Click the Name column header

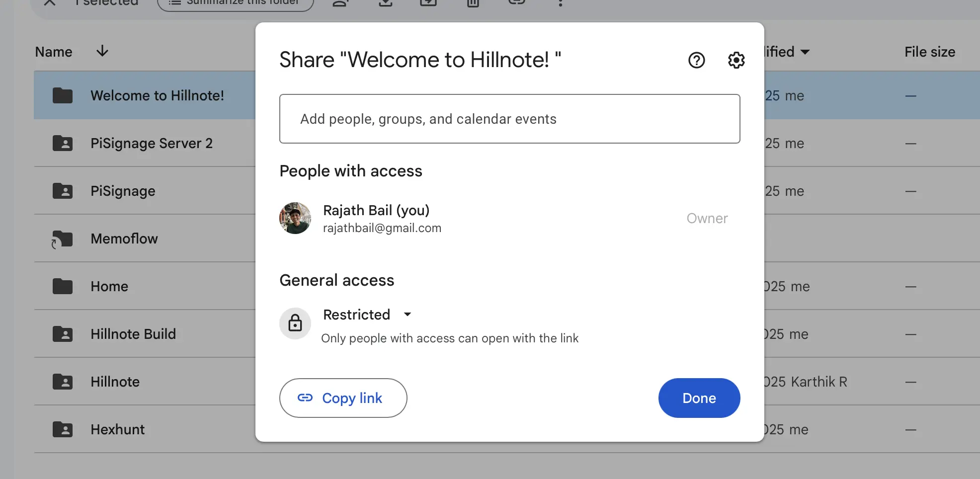pos(54,52)
